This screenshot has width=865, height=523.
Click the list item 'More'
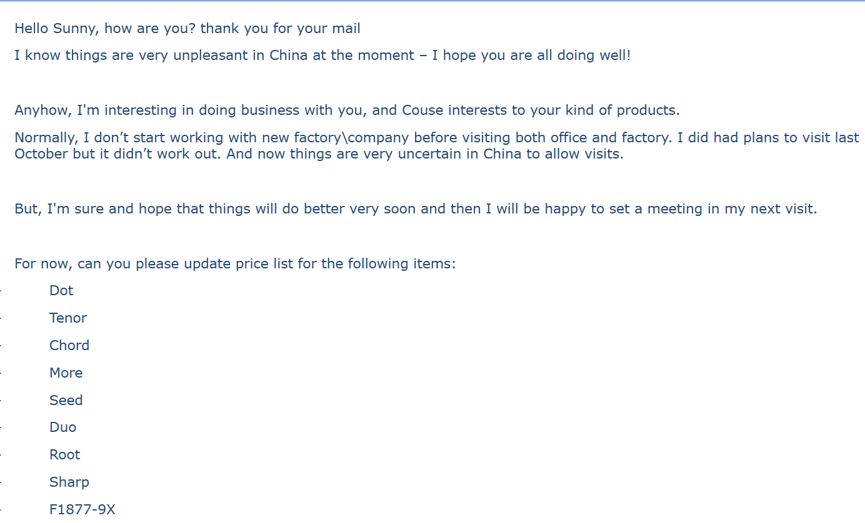[66, 373]
